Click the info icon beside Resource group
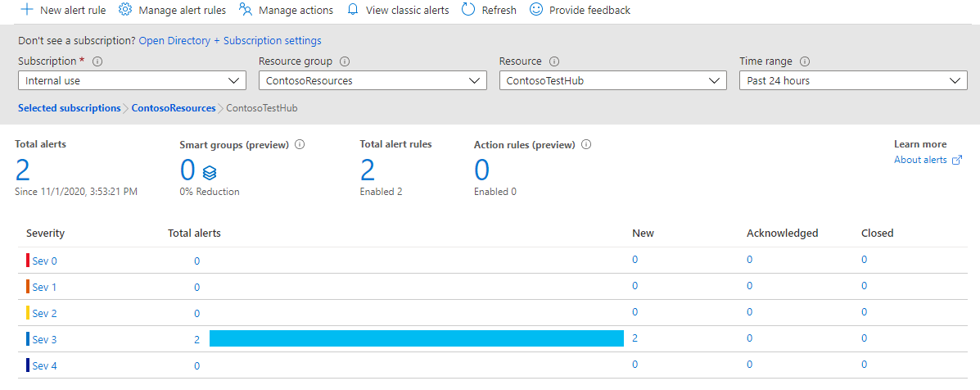The width and height of the screenshot is (980, 390). point(345,61)
